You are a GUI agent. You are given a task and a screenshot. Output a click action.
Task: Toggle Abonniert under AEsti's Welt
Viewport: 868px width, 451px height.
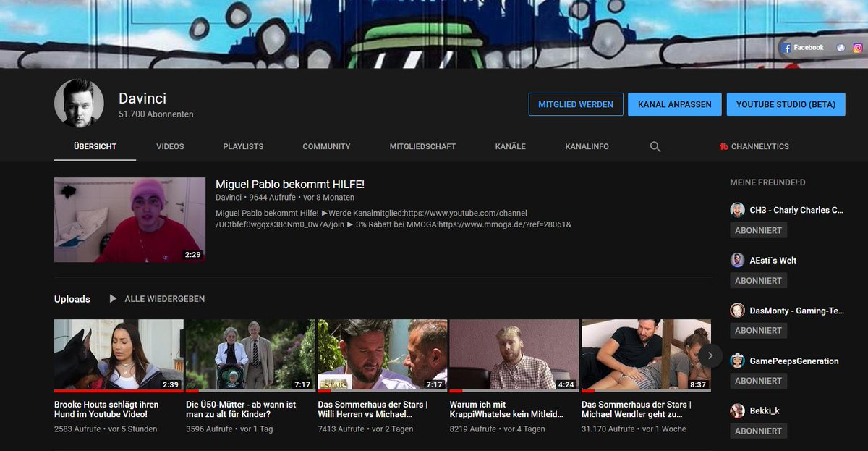pos(758,280)
